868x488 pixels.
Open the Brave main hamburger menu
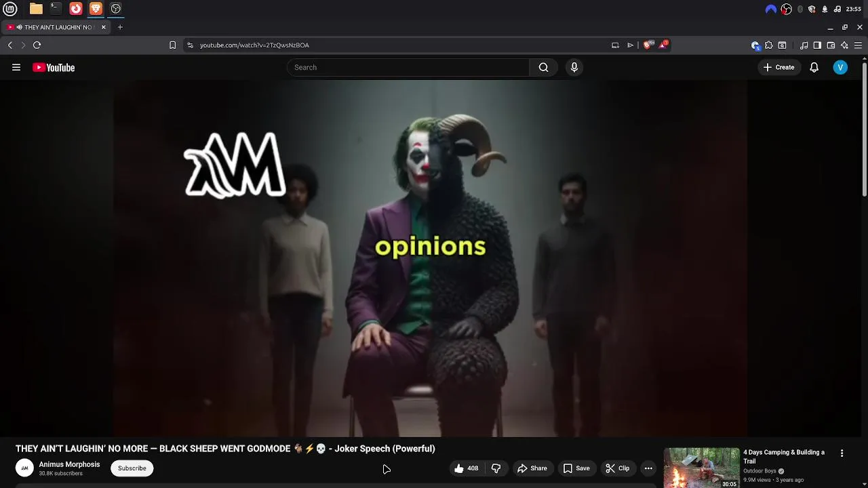coord(858,45)
